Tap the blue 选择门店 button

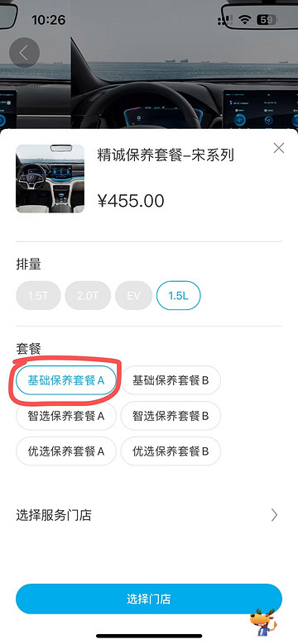pos(149,599)
